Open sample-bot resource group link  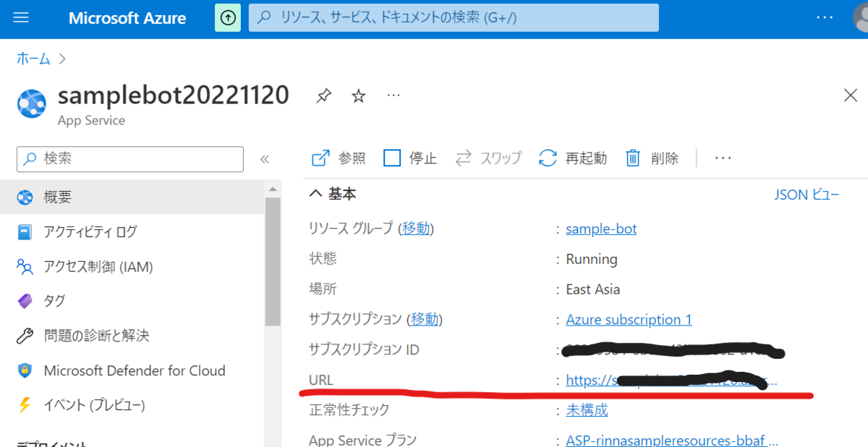[601, 229]
